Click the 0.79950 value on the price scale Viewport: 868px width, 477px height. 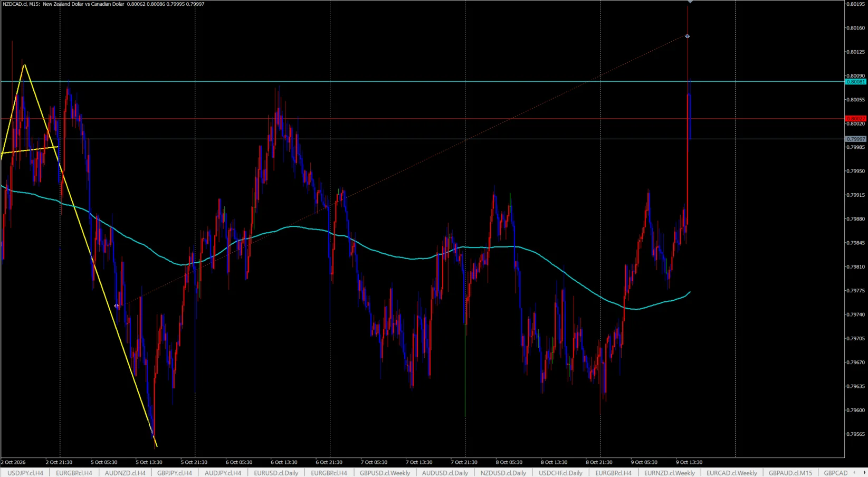pyautogui.click(x=855, y=171)
